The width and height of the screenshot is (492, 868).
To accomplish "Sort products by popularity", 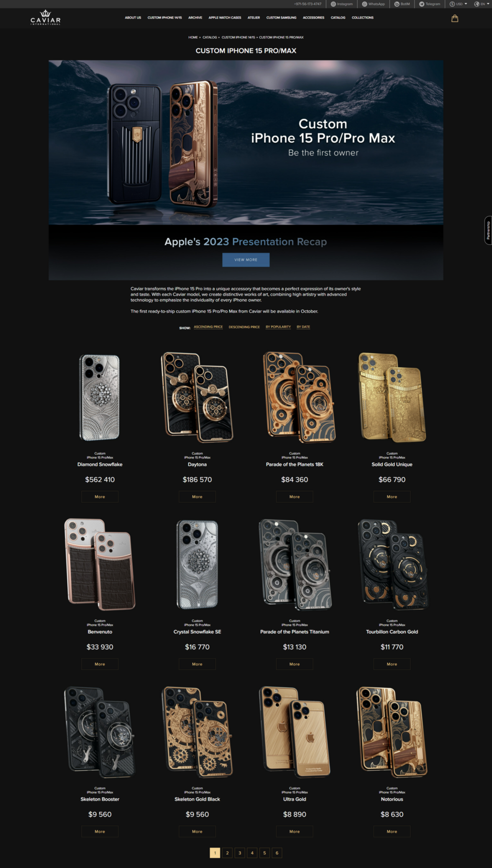I will tap(278, 327).
